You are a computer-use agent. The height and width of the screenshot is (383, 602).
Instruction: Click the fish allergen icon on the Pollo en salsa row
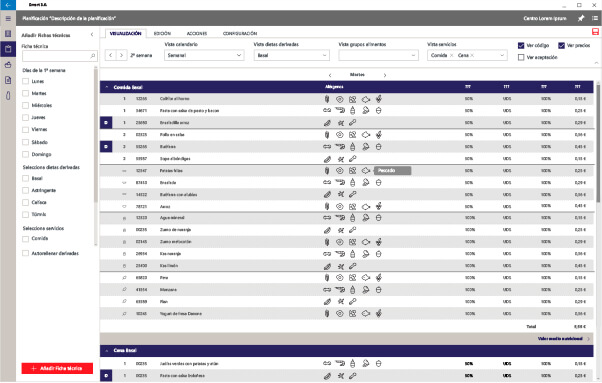tap(366, 135)
